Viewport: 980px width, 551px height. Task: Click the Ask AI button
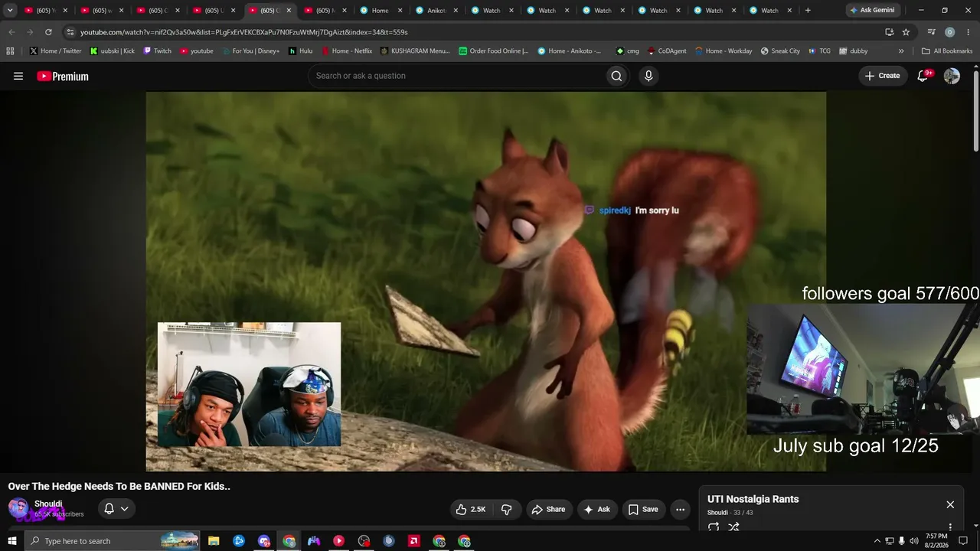pos(596,510)
